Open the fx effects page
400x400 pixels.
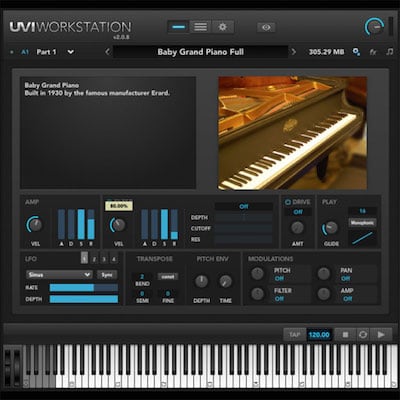point(373,52)
